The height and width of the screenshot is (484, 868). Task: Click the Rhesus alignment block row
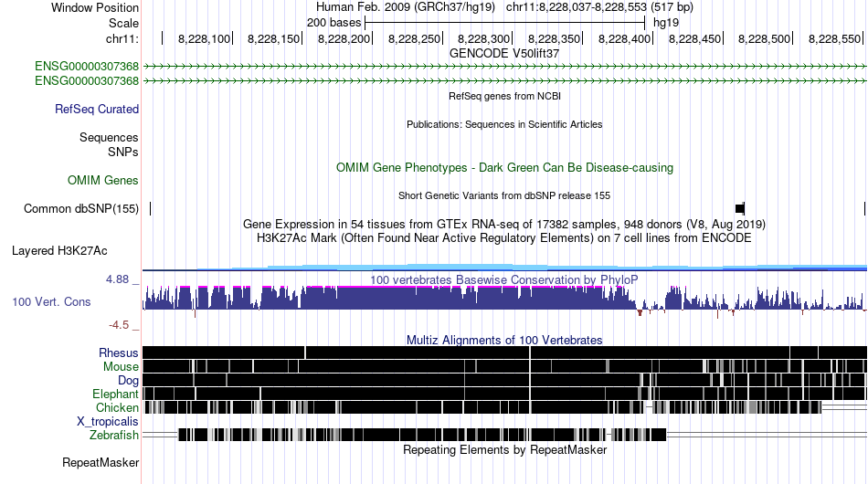point(504,352)
